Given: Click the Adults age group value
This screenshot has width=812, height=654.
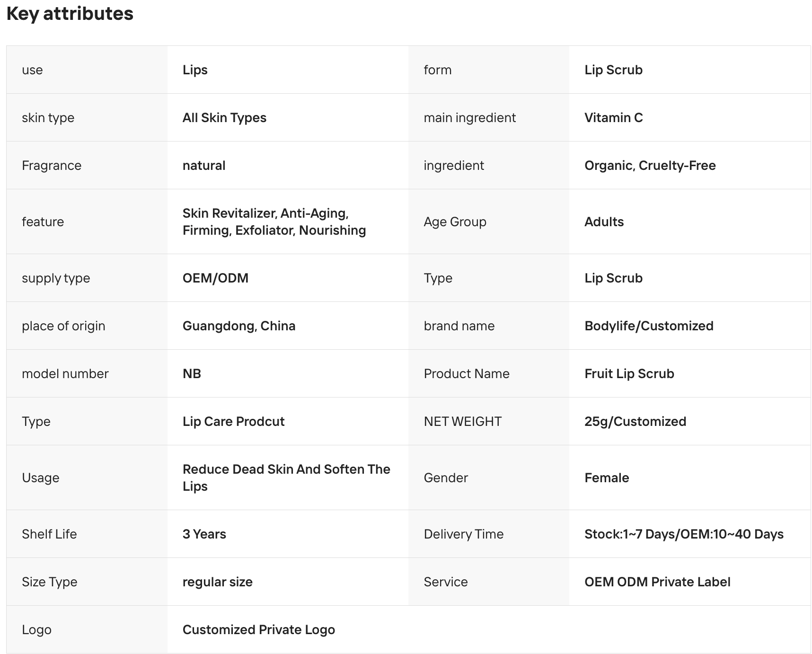Looking at the screenshot, I should [x=604, y=222].
